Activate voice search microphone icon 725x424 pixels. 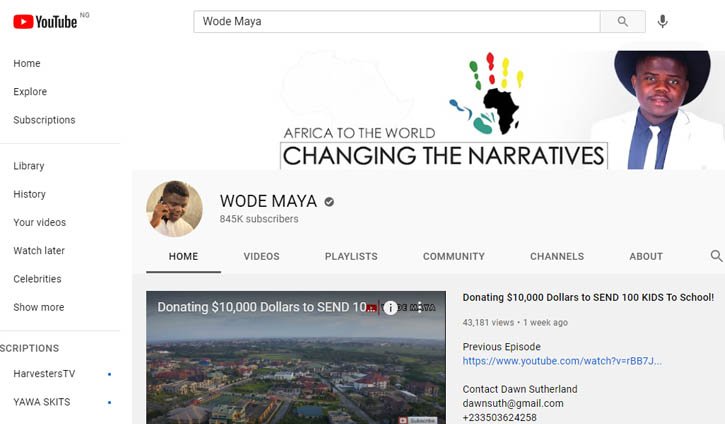point(662,21)
